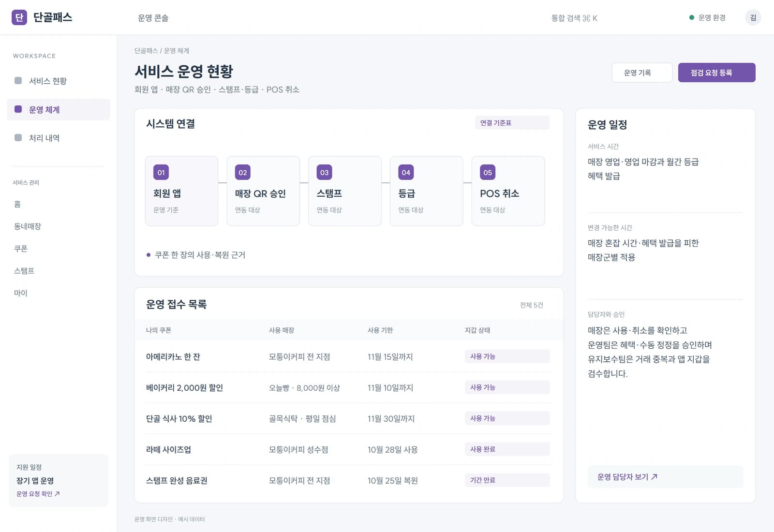Select the 라떼 사이즈업 row

349,449
